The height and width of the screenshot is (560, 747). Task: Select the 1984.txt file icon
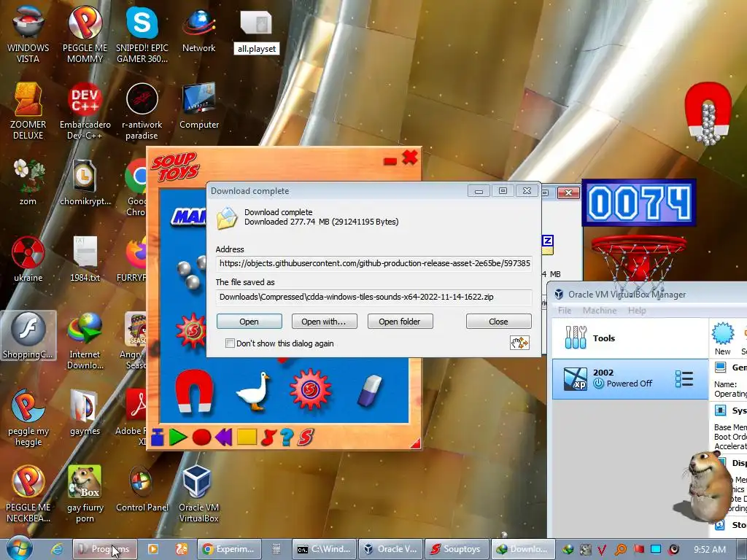(85, 258)
